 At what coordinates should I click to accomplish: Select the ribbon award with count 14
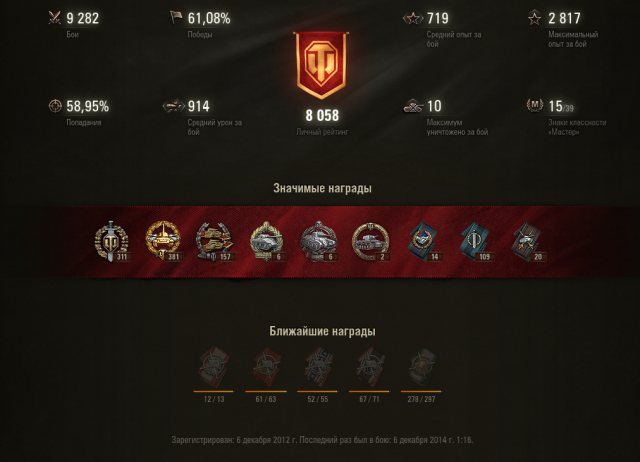(x=424, y=241)
